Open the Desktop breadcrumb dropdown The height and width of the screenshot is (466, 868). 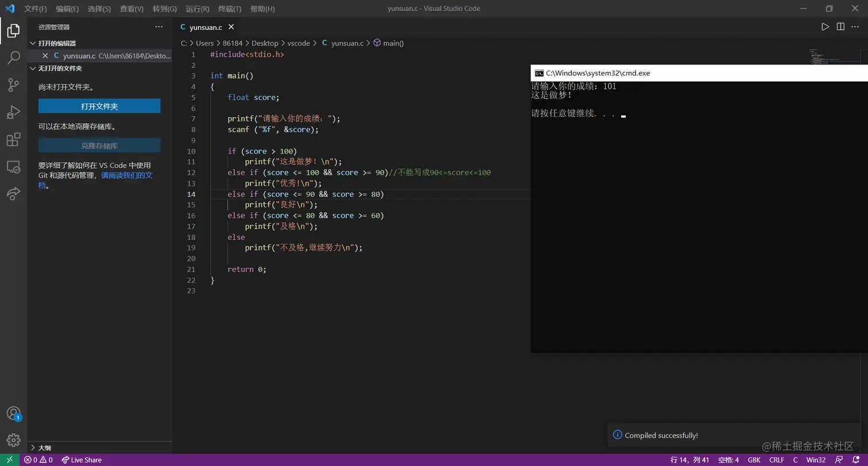point(265,43)
